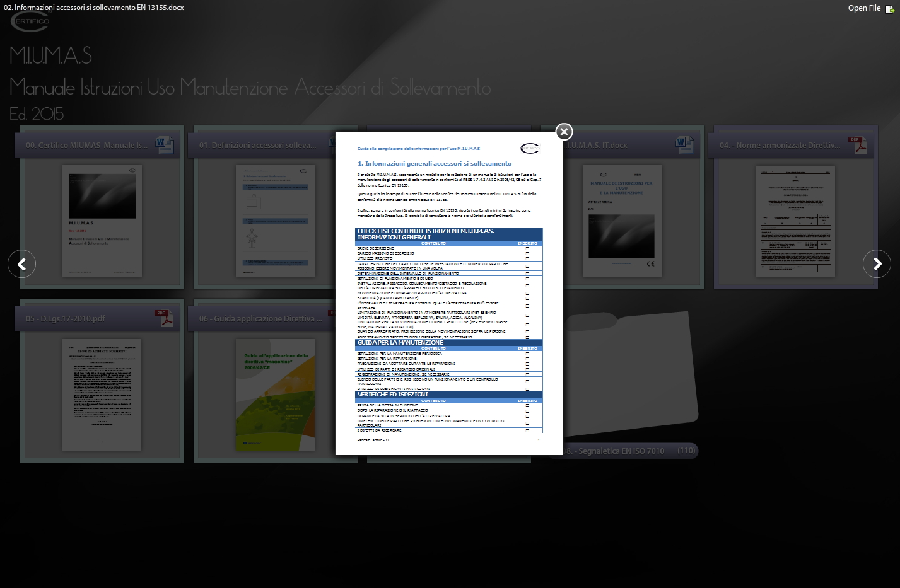The width and height of the screenshot is (900, 588).
Task: Go to previous file with left arrow
Action: point(22,264)
